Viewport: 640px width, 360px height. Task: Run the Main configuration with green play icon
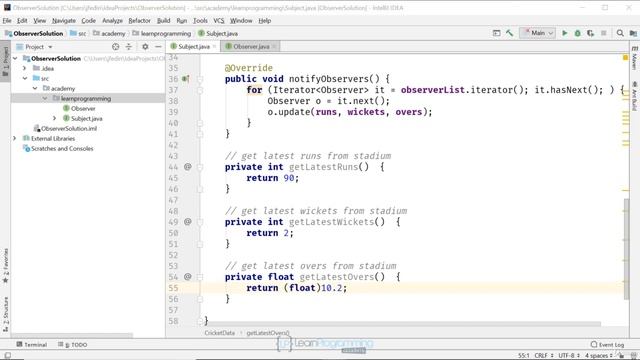(564, 33)
